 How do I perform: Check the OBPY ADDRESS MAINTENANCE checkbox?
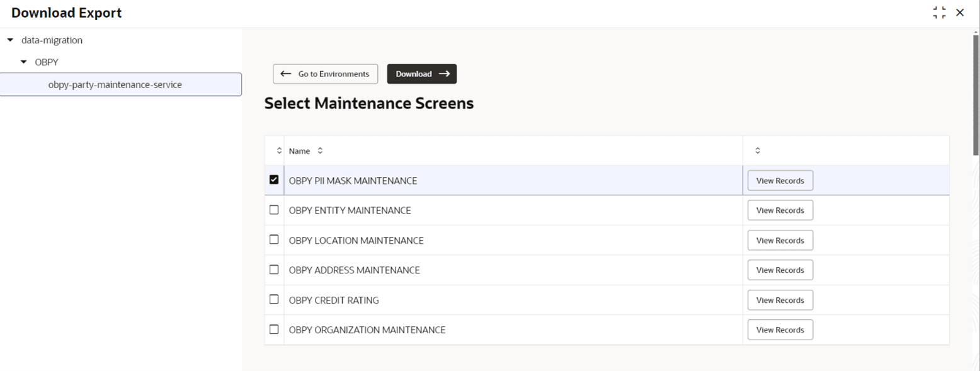[x=274, y=269]
